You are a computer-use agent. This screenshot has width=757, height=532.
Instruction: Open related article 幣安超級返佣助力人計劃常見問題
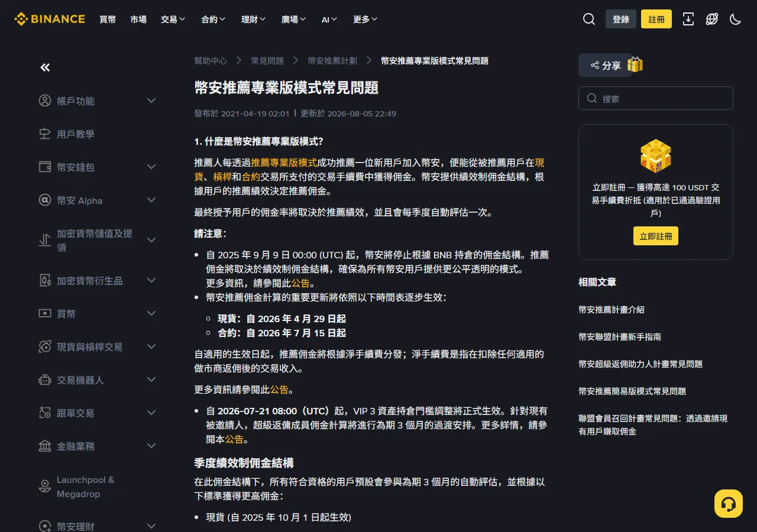pos(640,364)
